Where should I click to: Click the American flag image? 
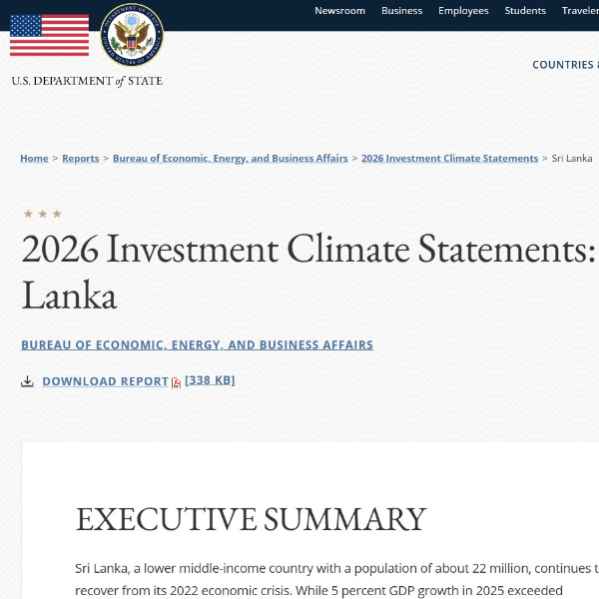pyautogui.click(x=49, y=35)
